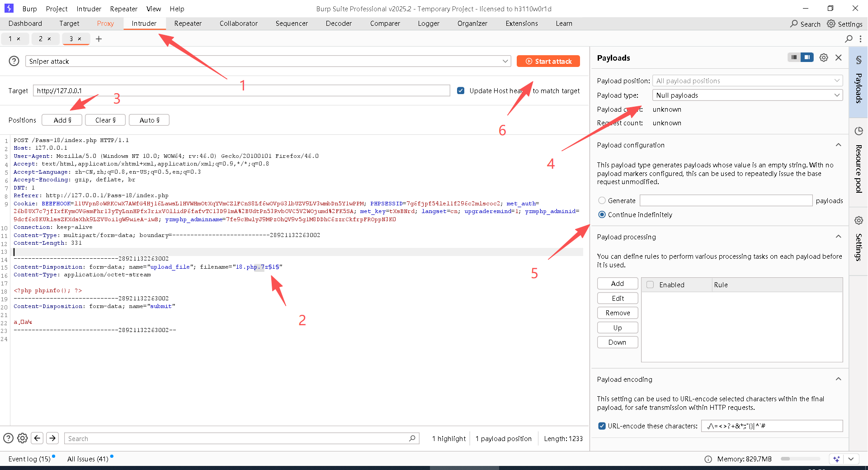Switch Payloads panel to split layout icon
Screen dimensions: 868x470
807,57
